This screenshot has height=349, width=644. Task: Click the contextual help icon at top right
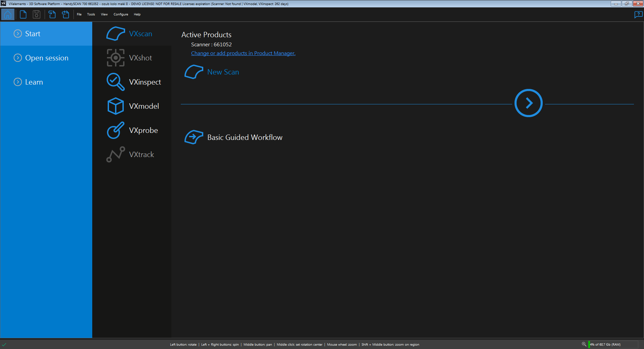pos(638,14)
